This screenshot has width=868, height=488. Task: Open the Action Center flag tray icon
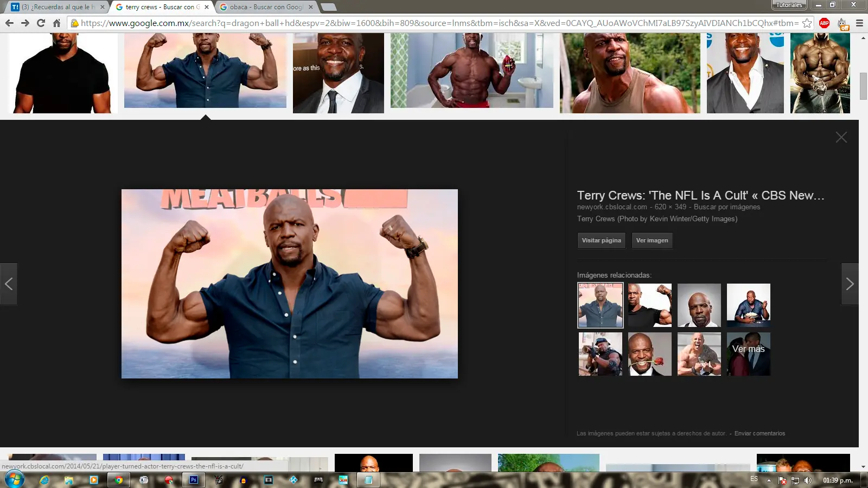coord(782,480)
